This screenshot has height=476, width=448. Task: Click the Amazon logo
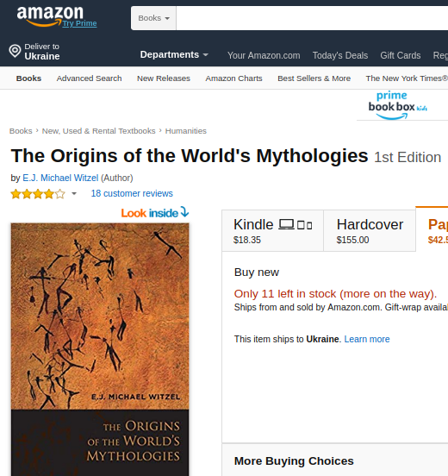point(50,16)
